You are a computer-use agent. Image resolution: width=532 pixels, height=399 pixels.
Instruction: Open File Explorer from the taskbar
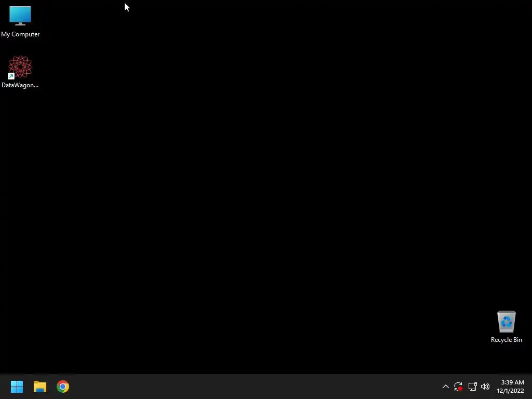tap(39, 387)
